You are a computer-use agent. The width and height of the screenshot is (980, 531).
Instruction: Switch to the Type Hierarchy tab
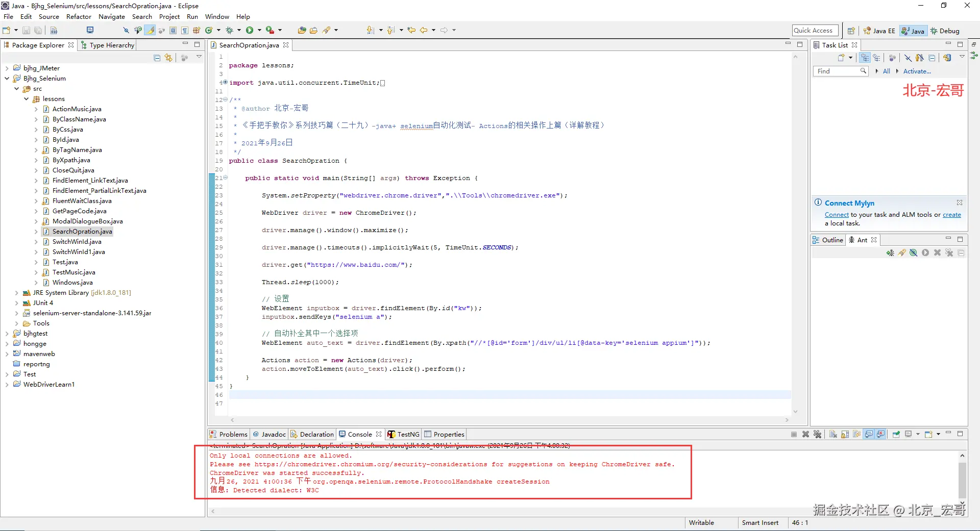click(108, 45)
